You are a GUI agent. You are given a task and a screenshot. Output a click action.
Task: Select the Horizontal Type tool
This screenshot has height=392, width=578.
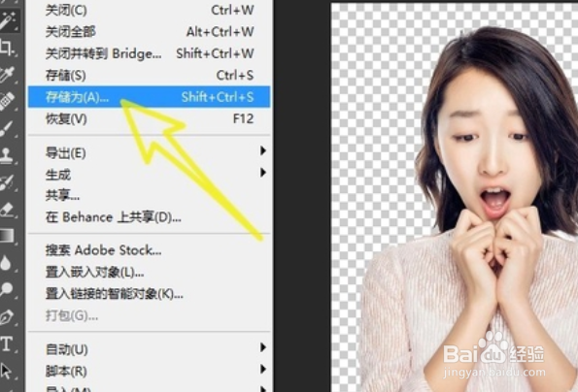(8, 343)
